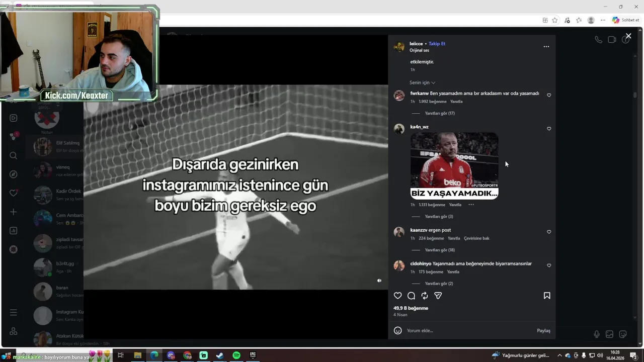Click '1.992 beğenme' on fwrkanw comment

433,102
